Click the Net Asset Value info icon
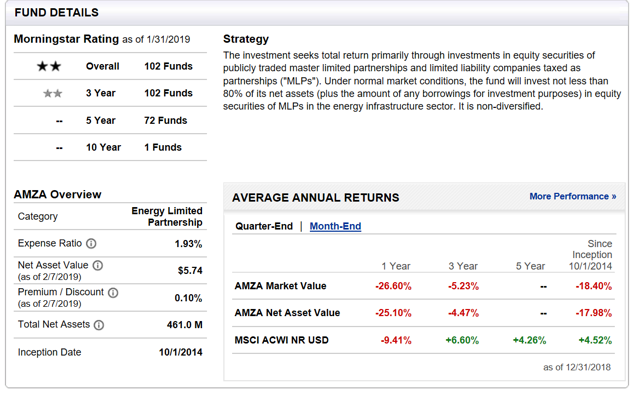 pos(98,265)
